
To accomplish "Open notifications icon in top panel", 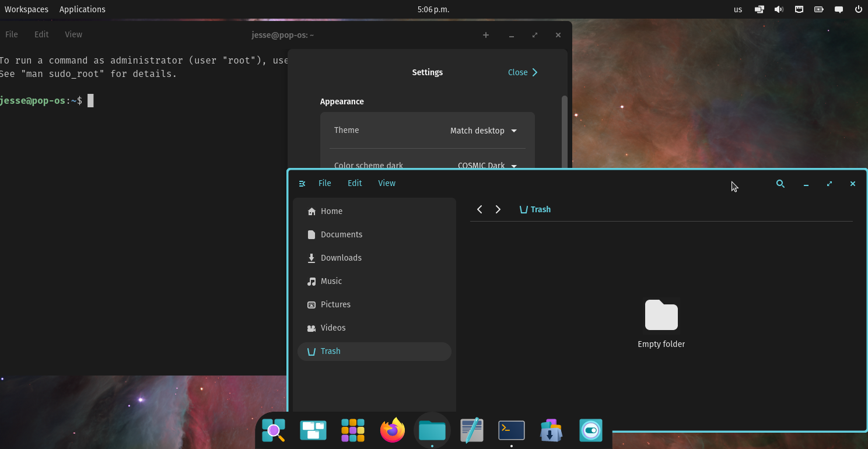I will point(839,9).
